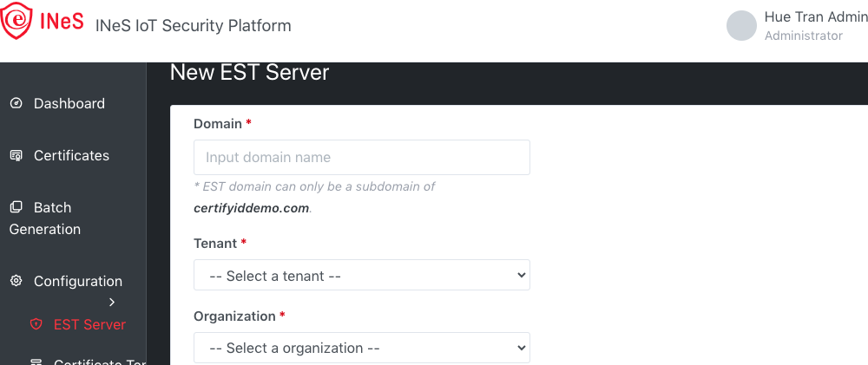Go to Dashboard in the sidebar
868x365 pixels.
pos(69,104)
